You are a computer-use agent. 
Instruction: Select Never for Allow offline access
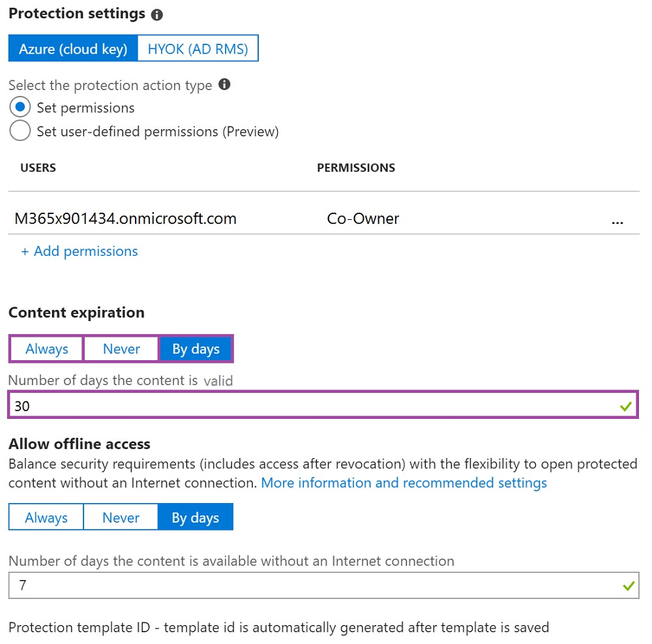121,517
